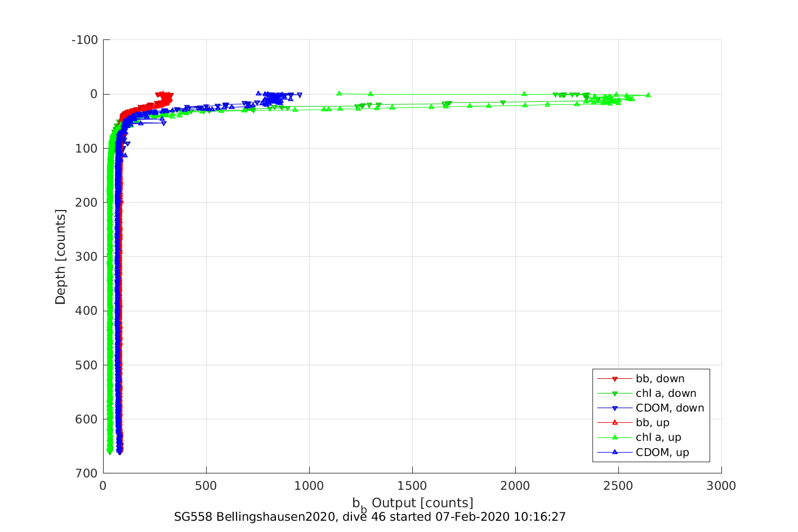
Task: Click the 'chl a, down' legend entry
Action: (x=647, y=394)
